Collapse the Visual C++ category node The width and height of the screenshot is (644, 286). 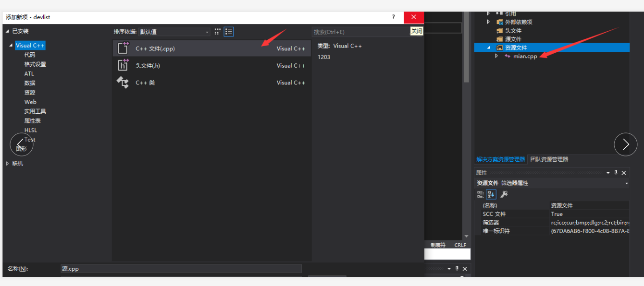click(11, 46)
